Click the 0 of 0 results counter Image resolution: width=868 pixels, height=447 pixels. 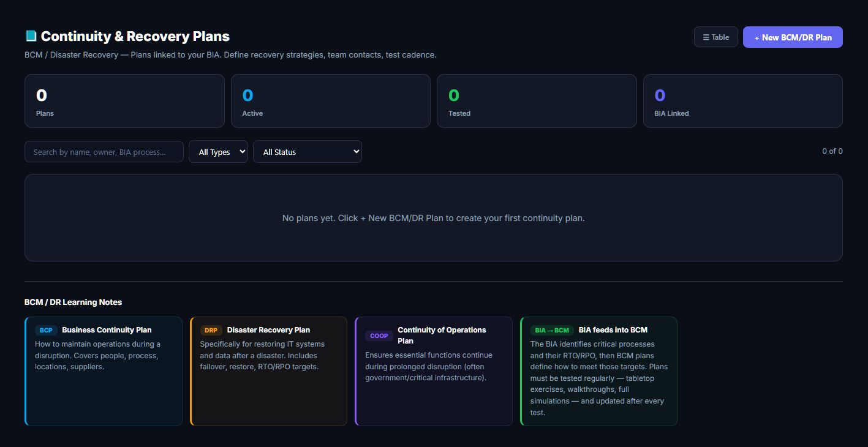pos(832,151)
